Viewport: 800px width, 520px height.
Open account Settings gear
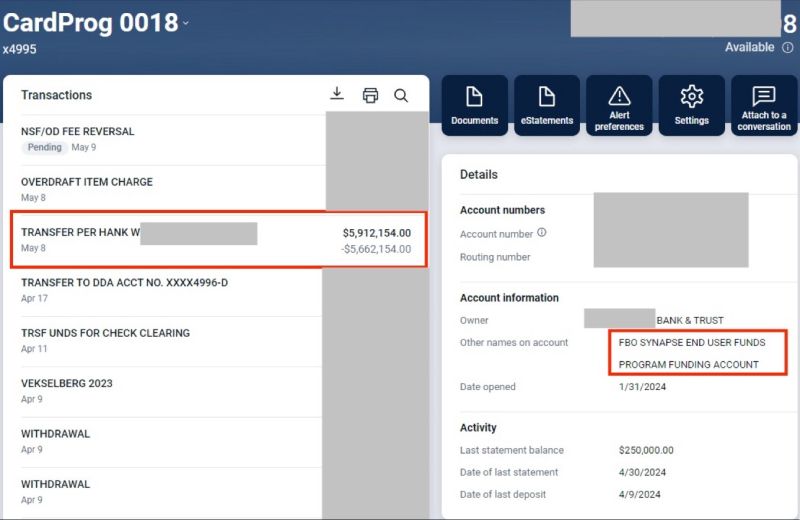tap(691, 105)
